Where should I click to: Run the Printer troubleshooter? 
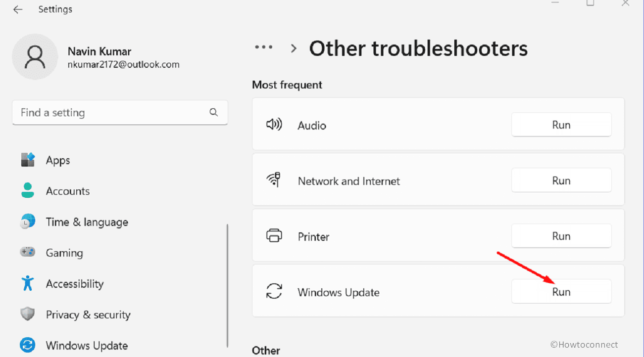point(561,236)
